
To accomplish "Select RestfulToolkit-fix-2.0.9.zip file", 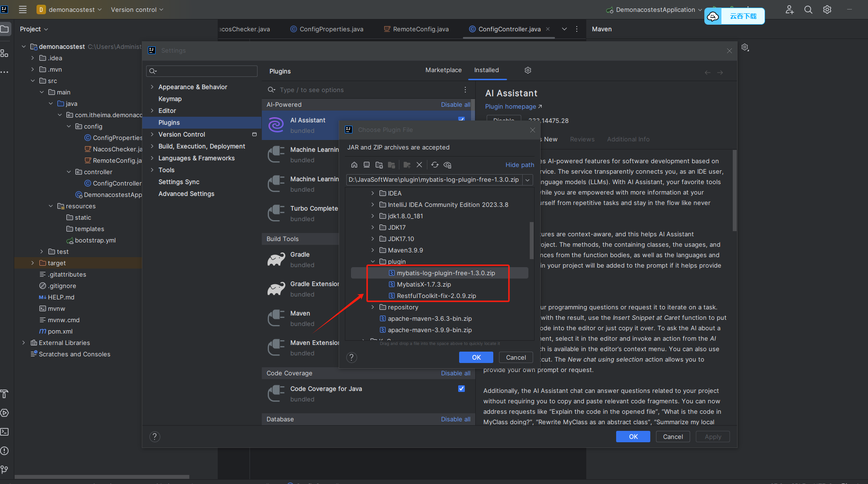I will tap(436, 296).
